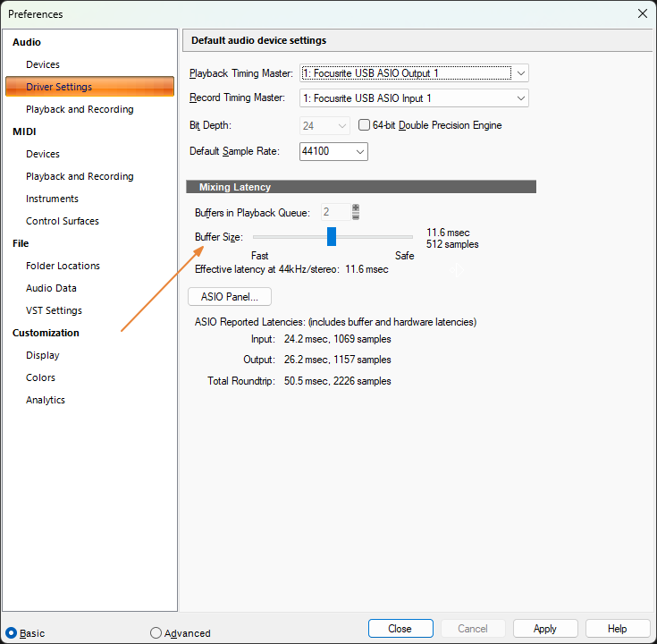Click the Customization section heading
Viewport: 657px width, 644px height.
[46, 333]
